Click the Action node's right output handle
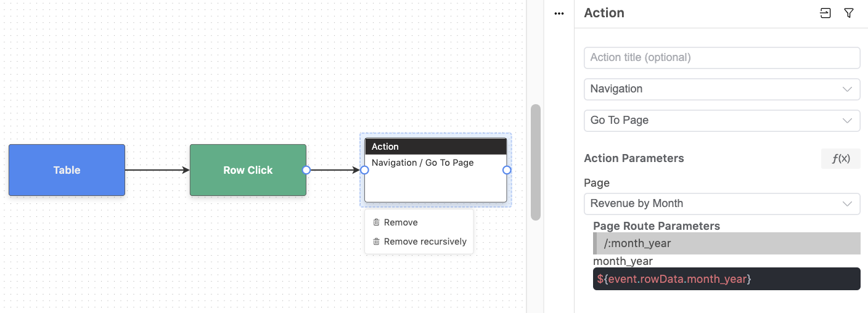The image size is (868, 313). click(x=507, y=170)
